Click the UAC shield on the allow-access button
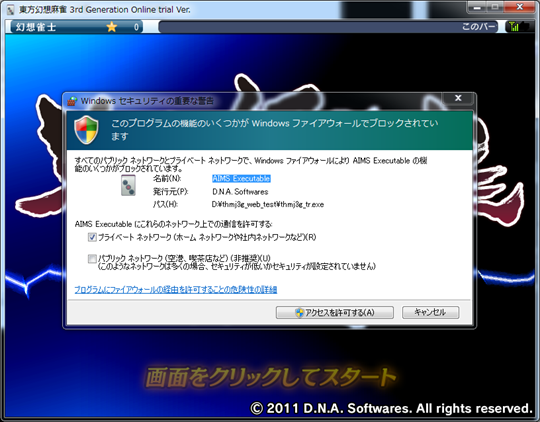The height and width of the screenshot is (422, 540). pos(300,312)
